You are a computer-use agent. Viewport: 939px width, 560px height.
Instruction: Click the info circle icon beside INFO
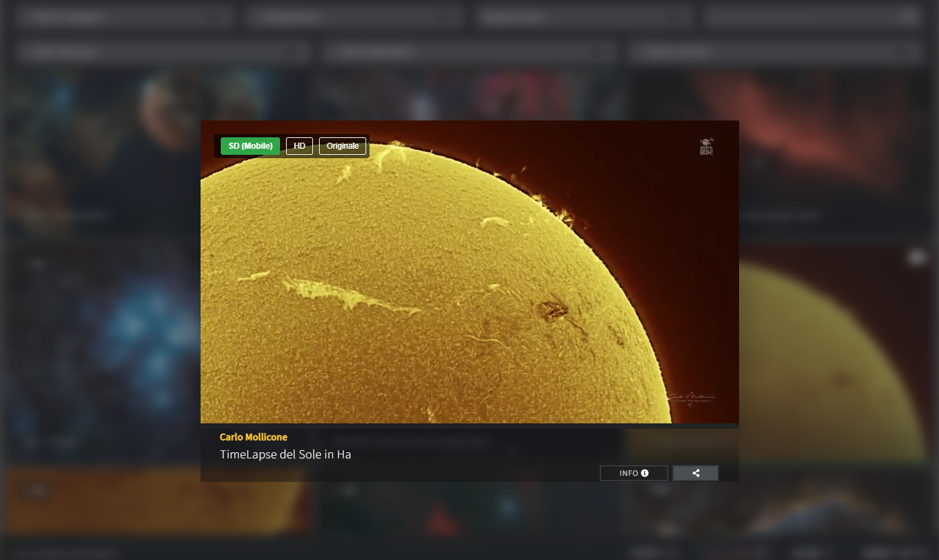[644, 473]
